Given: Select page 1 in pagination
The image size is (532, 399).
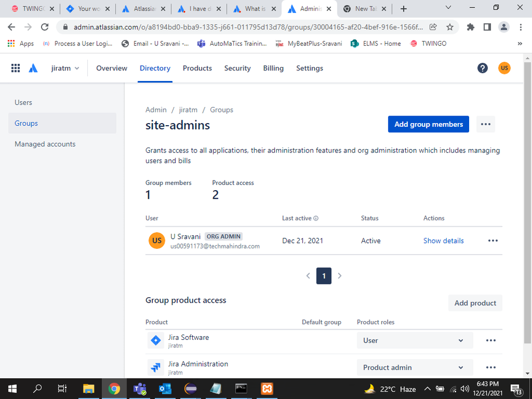Looking at the screenshot, I should pyautogui.click(x=324, y=276).
